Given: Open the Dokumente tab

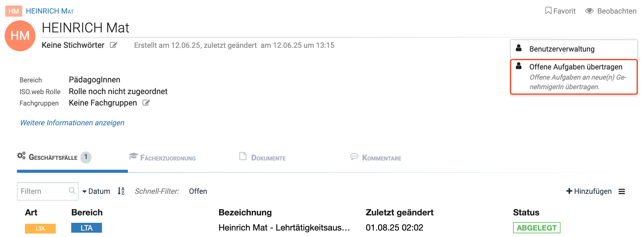Looking at the screenshot, I should (263, 158).
